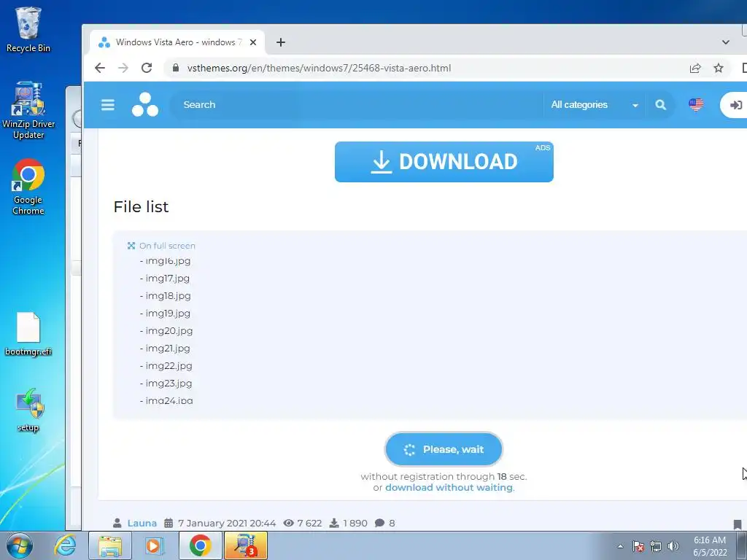Click the sign-in arrow button

(x=734, y=105)
